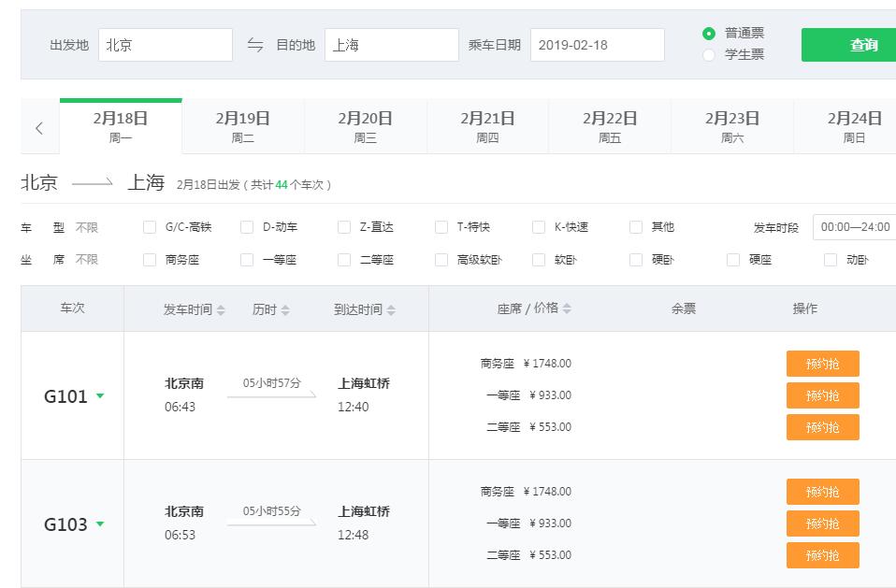Sort by departure time

coord(195,309)
